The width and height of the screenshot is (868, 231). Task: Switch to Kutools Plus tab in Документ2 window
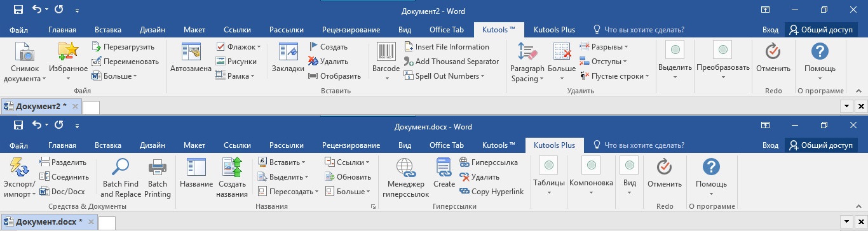pos(554,30)
